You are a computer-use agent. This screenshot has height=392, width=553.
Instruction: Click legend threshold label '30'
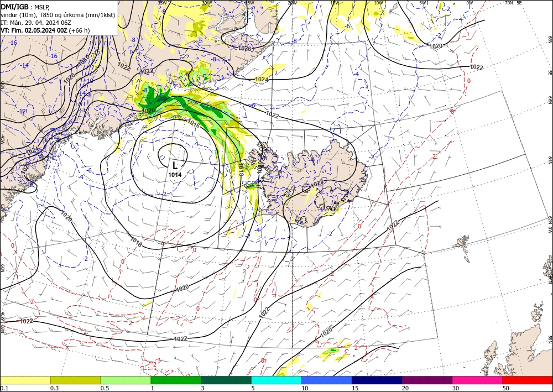point(456,388)
